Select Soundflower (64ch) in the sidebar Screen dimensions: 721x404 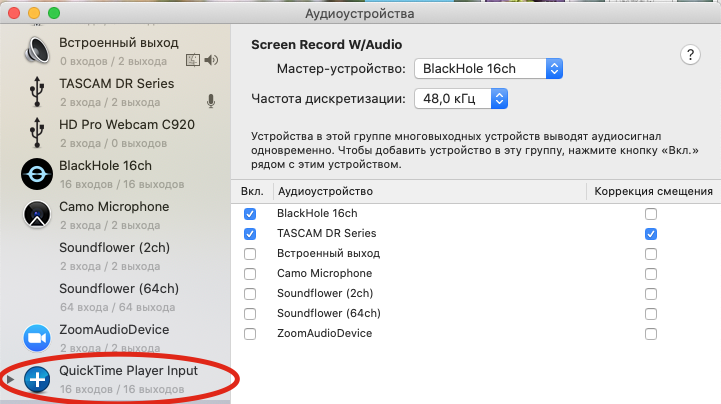click(119, 289)
